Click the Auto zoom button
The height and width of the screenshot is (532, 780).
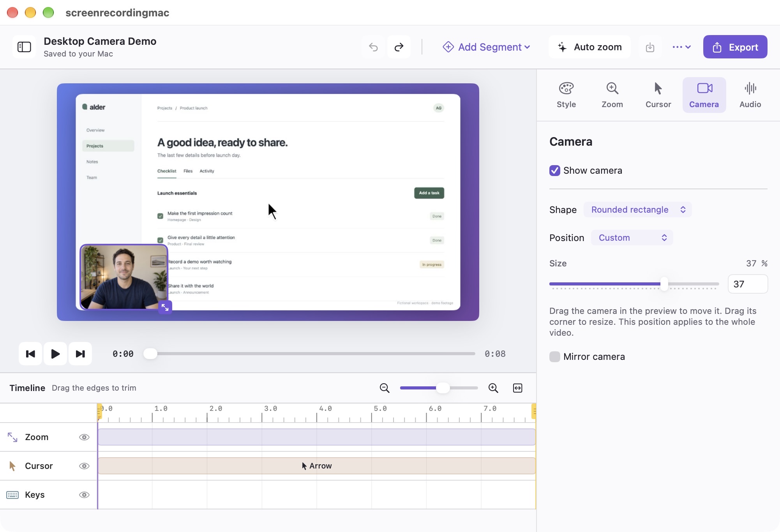click(590, 47)
